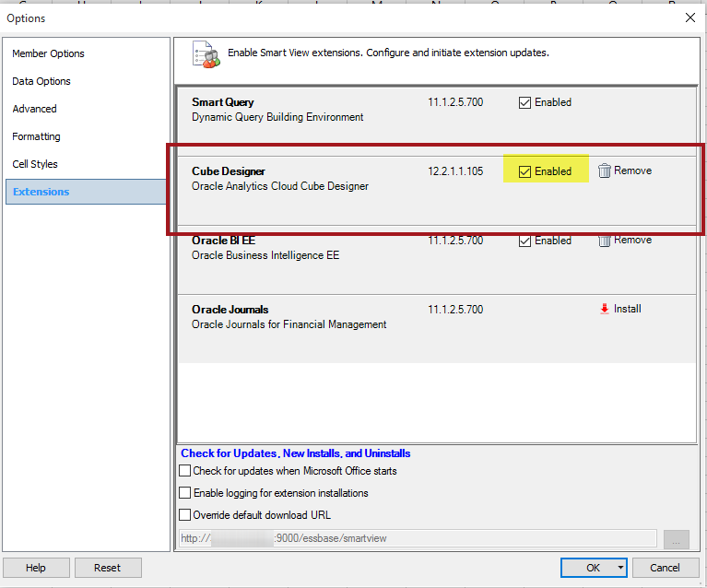Click the Help button
707x588 pixels.
click(36, 568)
